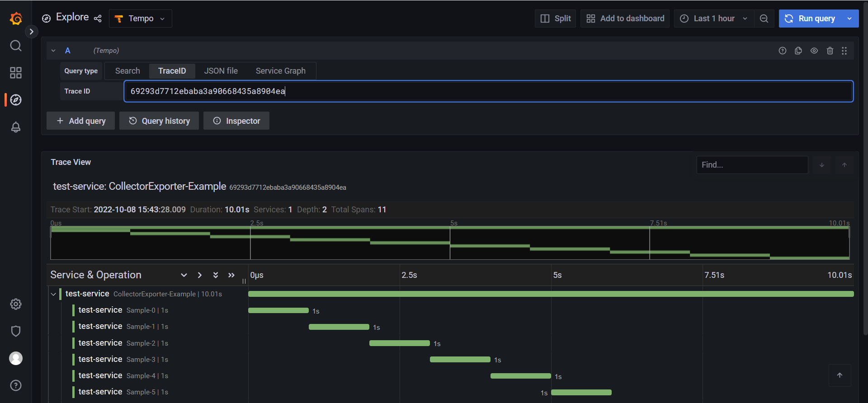Select the JSON file query type tab

click(221, 71)
